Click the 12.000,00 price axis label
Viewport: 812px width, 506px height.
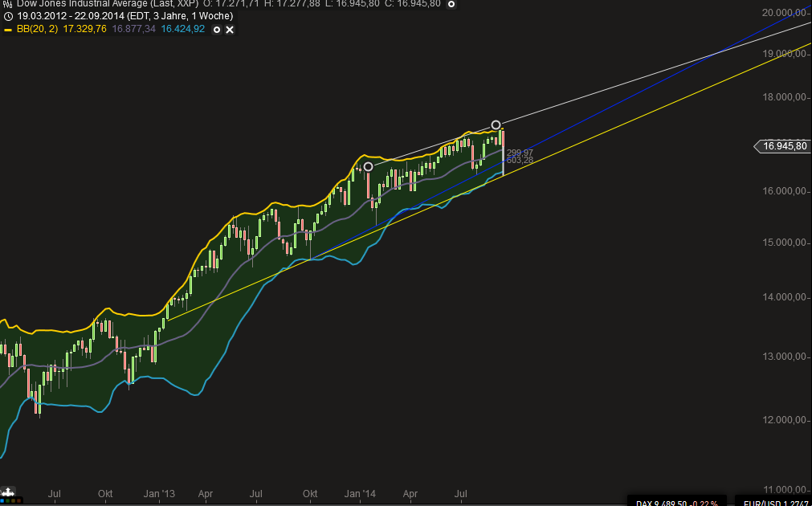[x=785, y=420]
